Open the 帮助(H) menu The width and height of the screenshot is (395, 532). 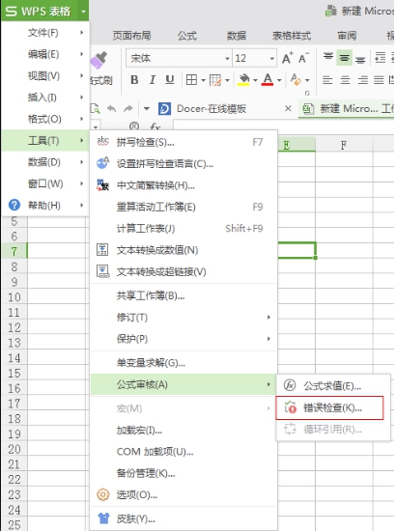(45, 205)
